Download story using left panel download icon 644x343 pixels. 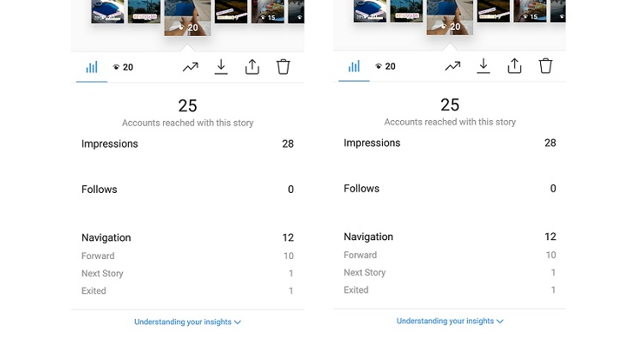point(221,66)
